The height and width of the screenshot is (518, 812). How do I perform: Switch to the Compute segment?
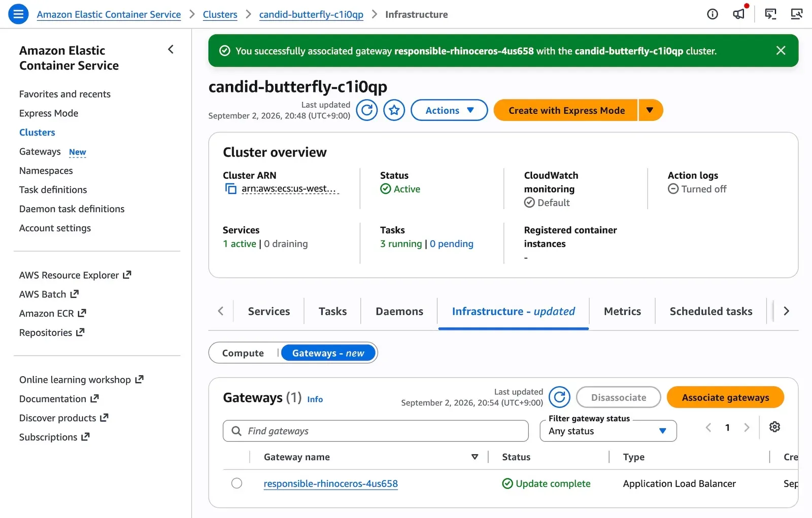coord(243,353)
